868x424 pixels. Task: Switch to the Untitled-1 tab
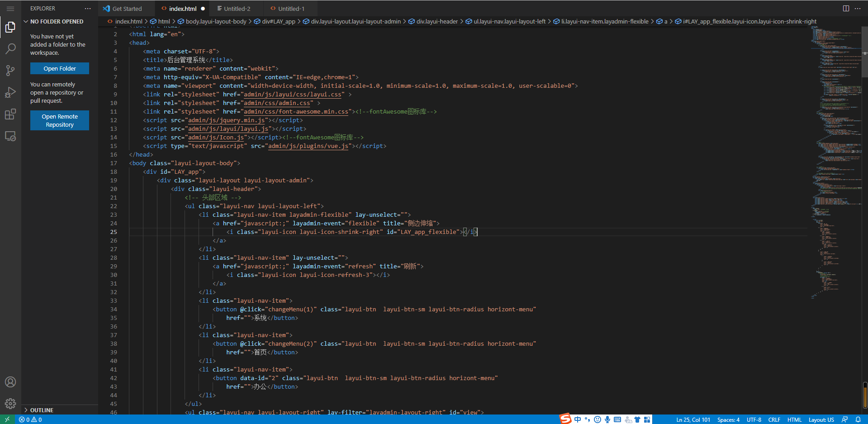coord(291,9)
